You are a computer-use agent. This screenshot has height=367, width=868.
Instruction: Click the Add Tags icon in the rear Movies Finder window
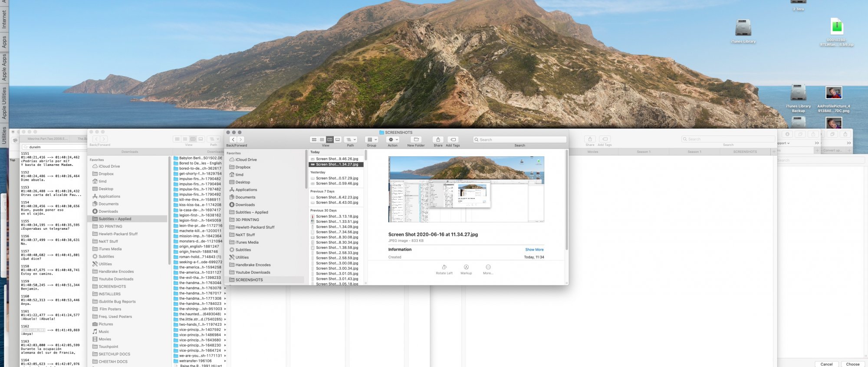click(x=605, y=139)
